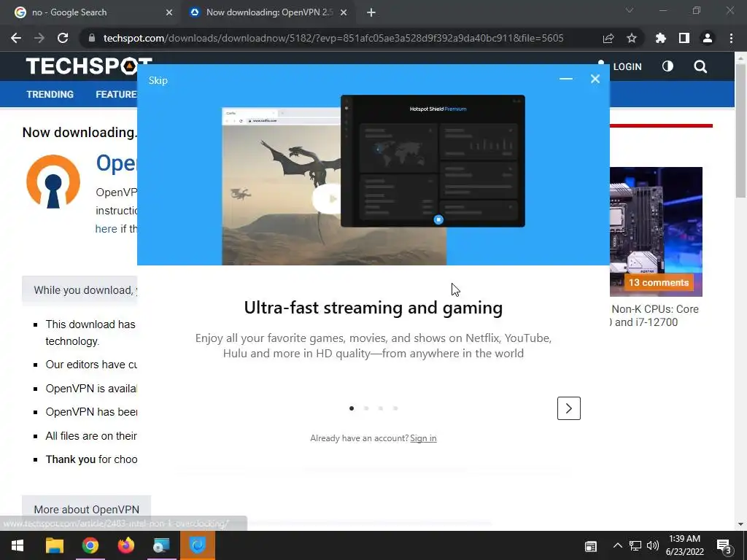Close the OpenVPN download tab
Screen dimensions: 747x560
click(344, 13)
